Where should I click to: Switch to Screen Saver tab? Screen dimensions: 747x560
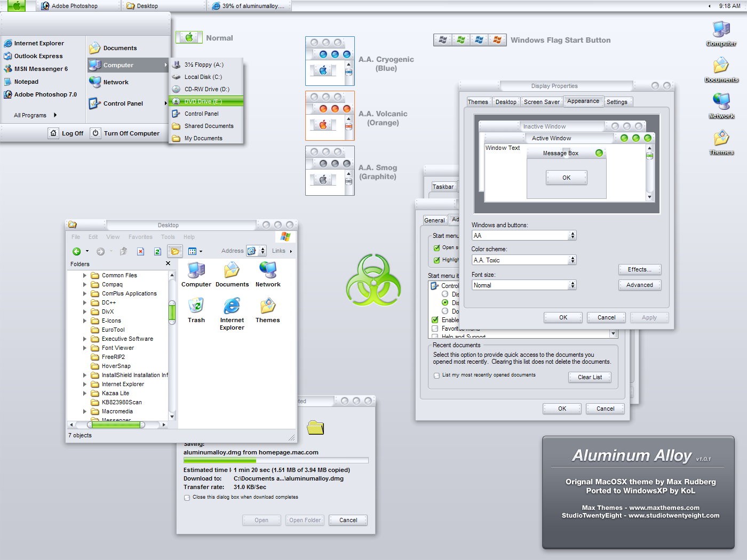pyautogui.click(x=542, y=102)
